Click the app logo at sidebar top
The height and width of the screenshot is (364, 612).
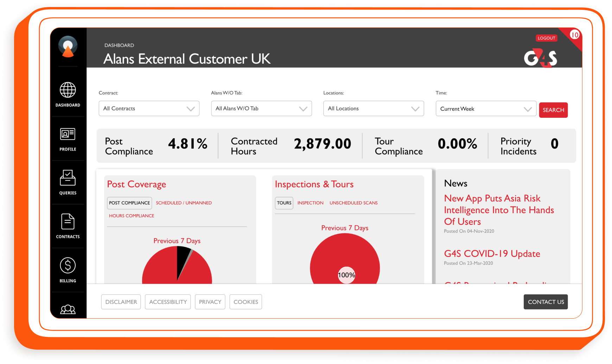click(x=68, y=46)
